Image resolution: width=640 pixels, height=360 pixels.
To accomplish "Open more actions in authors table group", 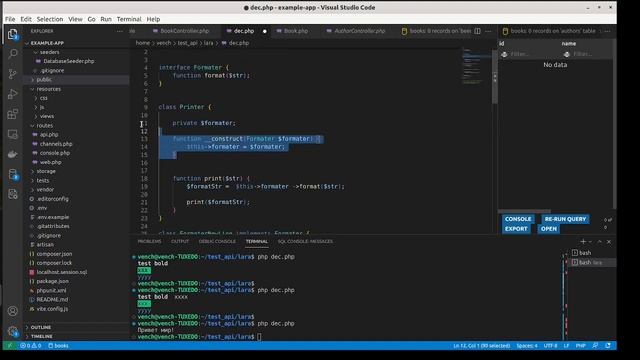I will [607, 31].
